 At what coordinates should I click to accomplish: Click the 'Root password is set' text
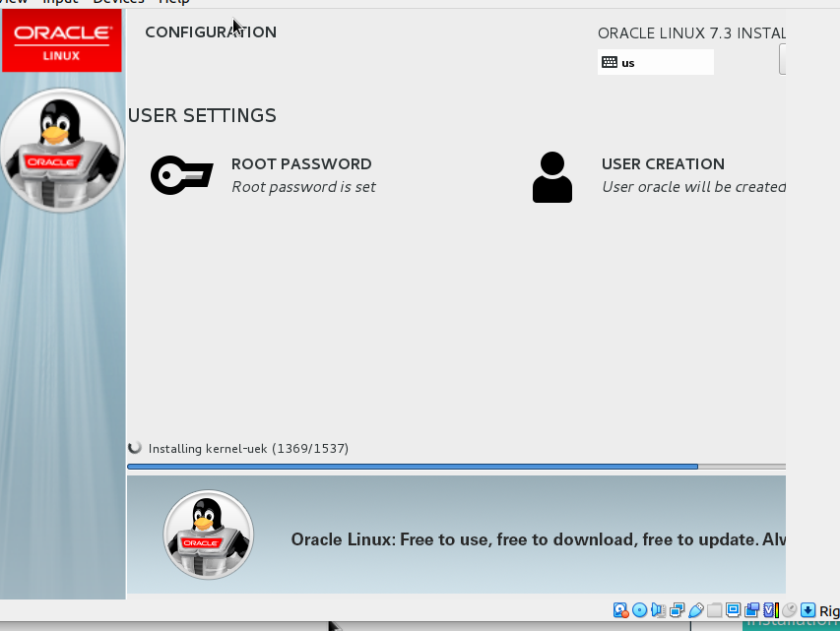click(303, 187)
